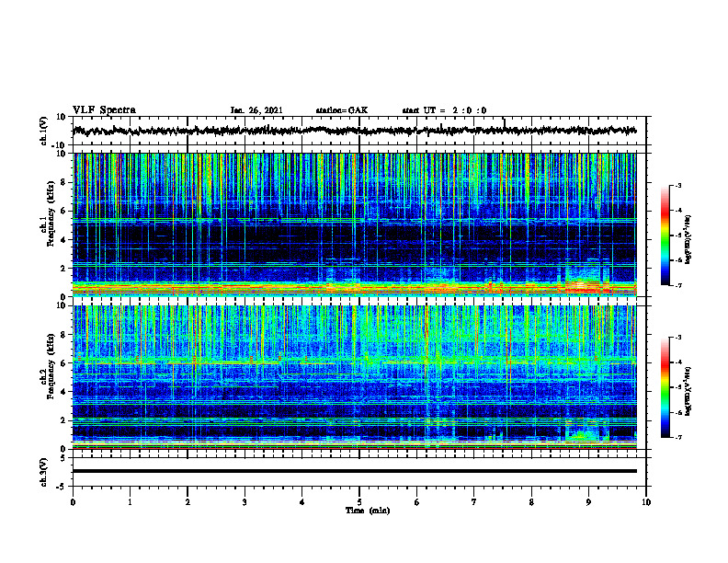
Task: Click time axis tick label "7"
Action: pos(474,502)
